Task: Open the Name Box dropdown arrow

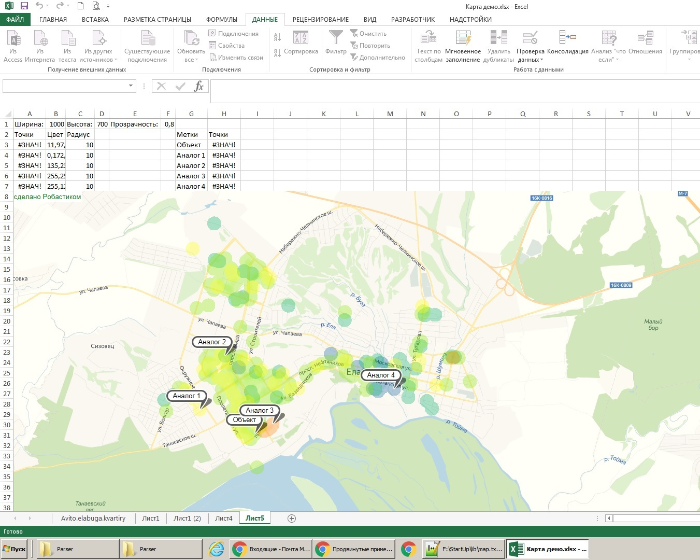Action: tap(131, 85)
